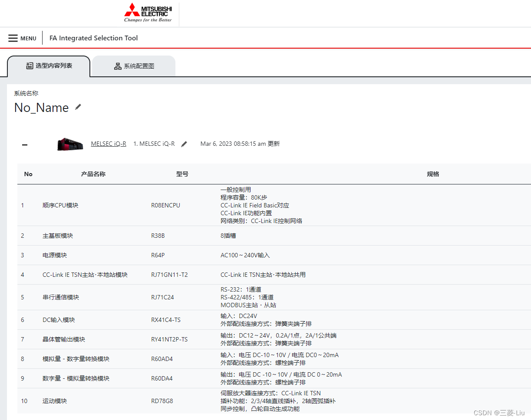531x420 pixels.
Task: Click the Mitsubishi Electric logo
Action: 148,13
